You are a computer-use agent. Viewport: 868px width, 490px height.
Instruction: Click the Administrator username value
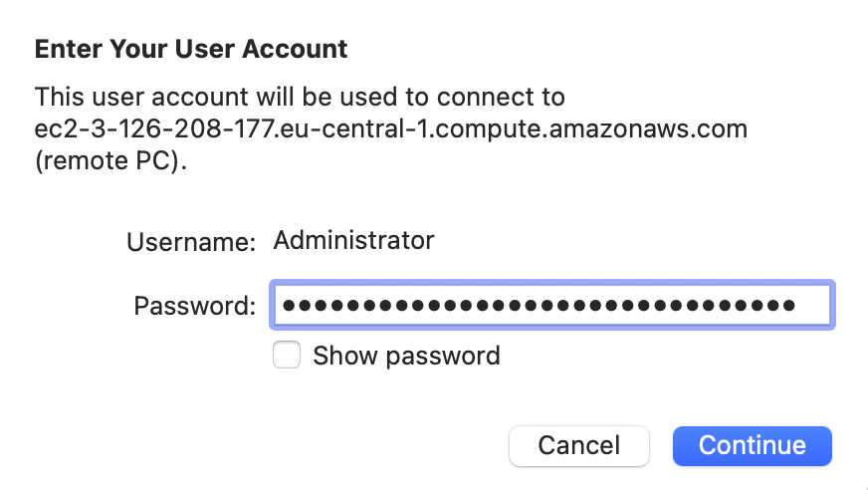click(353, 240)
